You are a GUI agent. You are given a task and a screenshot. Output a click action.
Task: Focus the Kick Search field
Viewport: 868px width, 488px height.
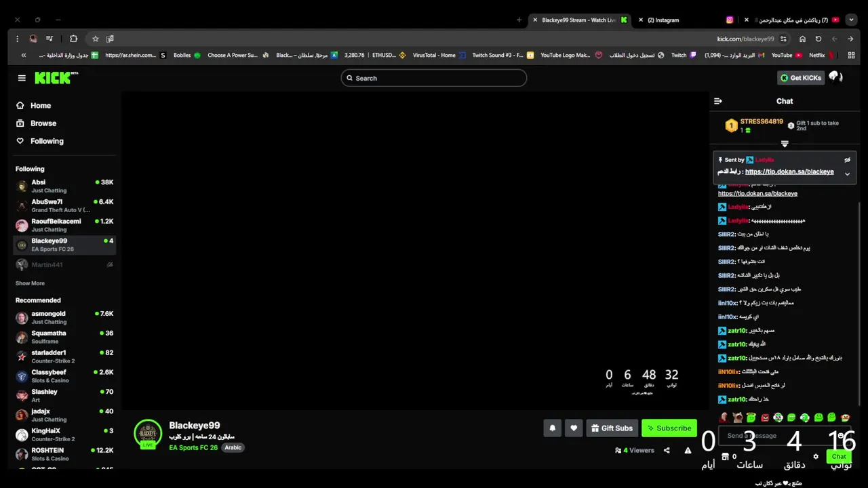(433, 78)
